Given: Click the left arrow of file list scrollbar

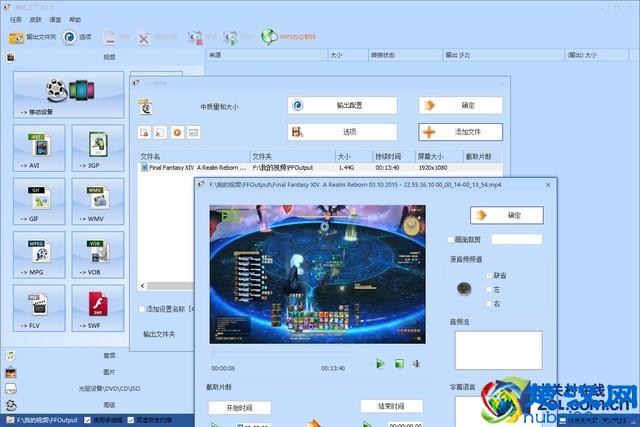Looking at the screenshot, I should pos(142,286).
